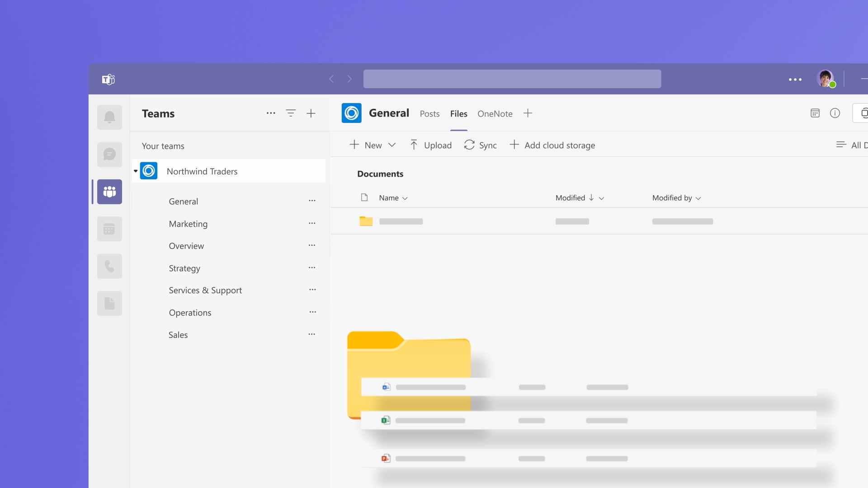Click the Documents heading
This screenshot has width=868, height=488.
point(380,174)
